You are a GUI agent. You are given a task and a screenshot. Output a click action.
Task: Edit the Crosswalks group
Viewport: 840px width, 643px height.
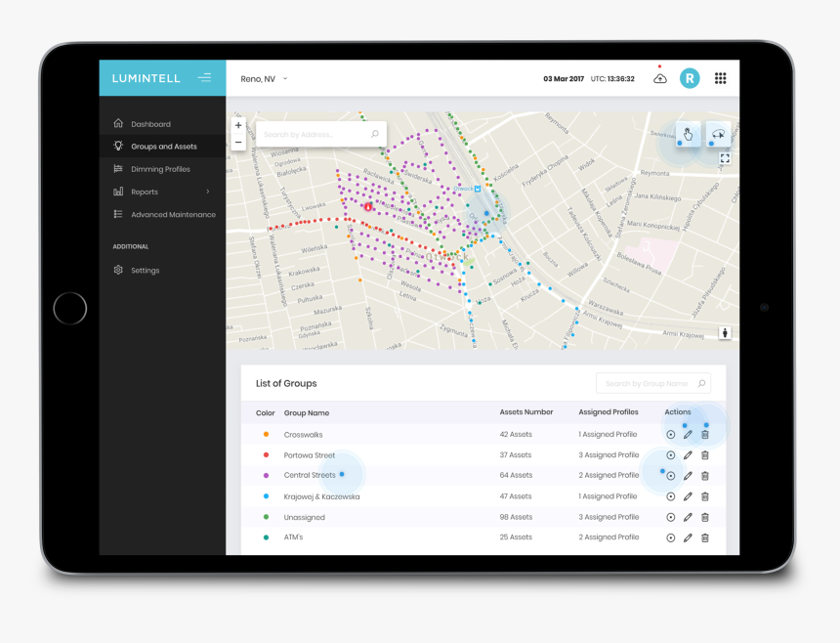tap(688, 435)
